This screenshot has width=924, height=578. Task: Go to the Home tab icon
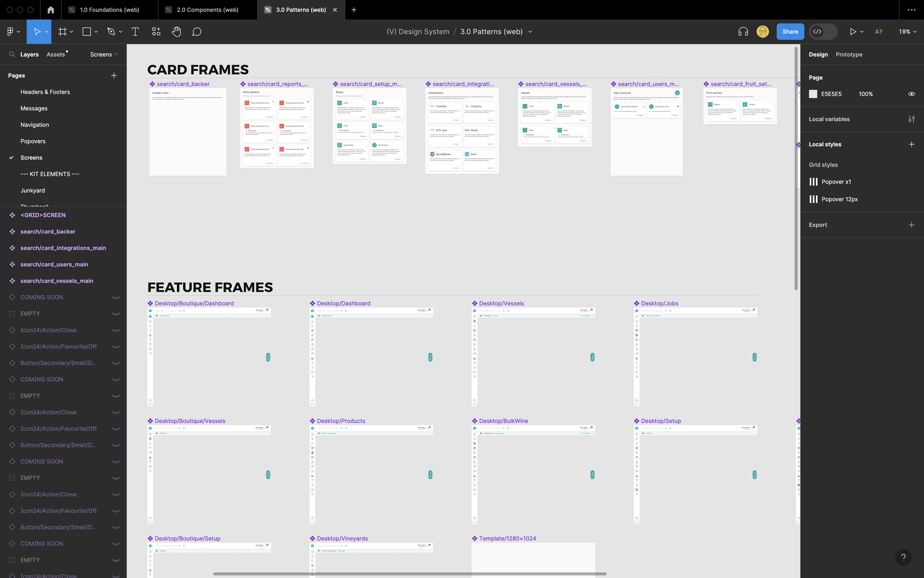point(51,10)
